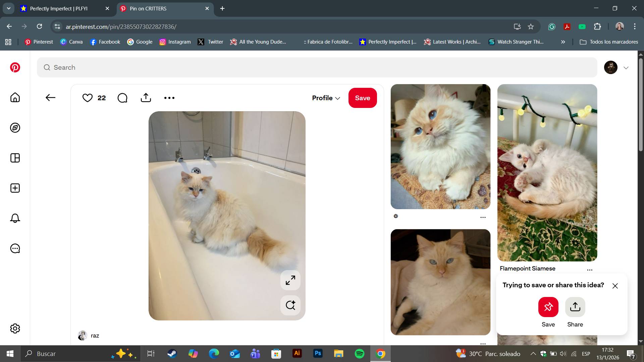Open the comments bubble icon
Image resolution: width=644 pixels, height=362 pixels.
pos(122,98)
